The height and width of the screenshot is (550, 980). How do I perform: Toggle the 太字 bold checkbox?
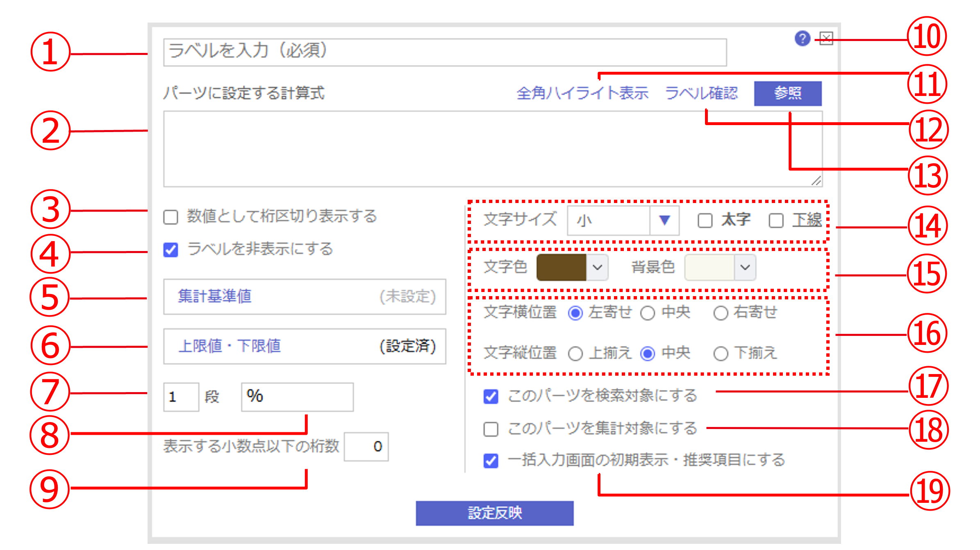point(705,221)
